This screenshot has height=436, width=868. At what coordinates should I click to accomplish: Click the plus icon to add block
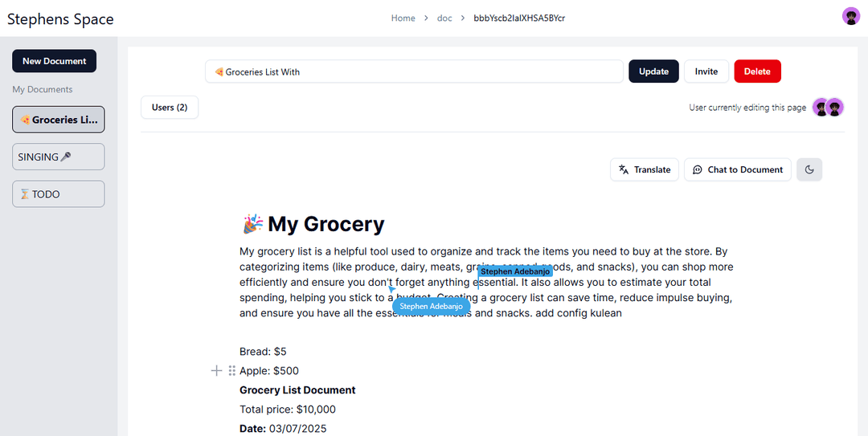[216, 370]
